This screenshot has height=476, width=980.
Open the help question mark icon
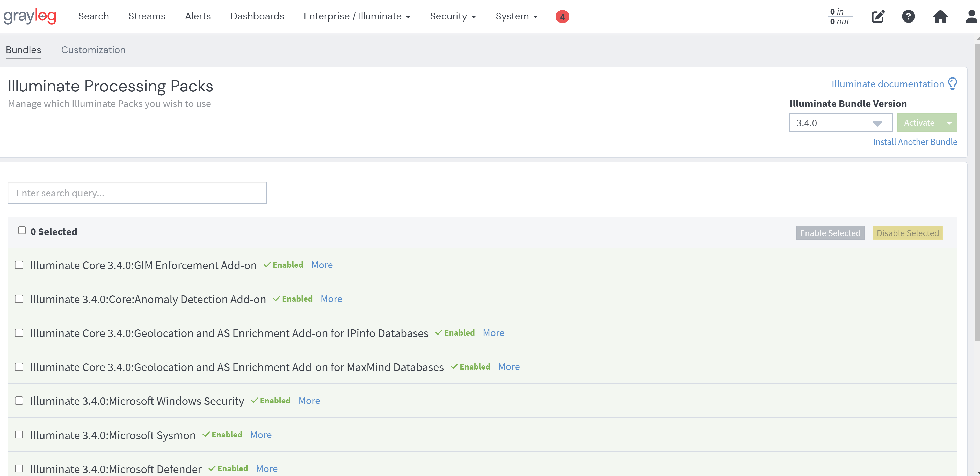pos(908,16)
